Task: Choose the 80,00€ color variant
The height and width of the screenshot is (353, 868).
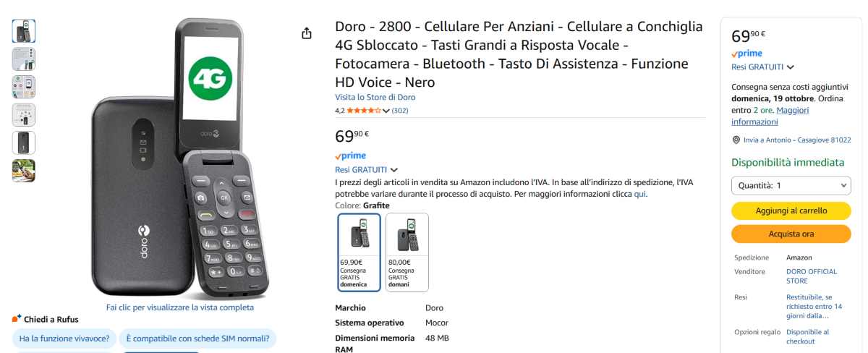Action: coord(407,252)
